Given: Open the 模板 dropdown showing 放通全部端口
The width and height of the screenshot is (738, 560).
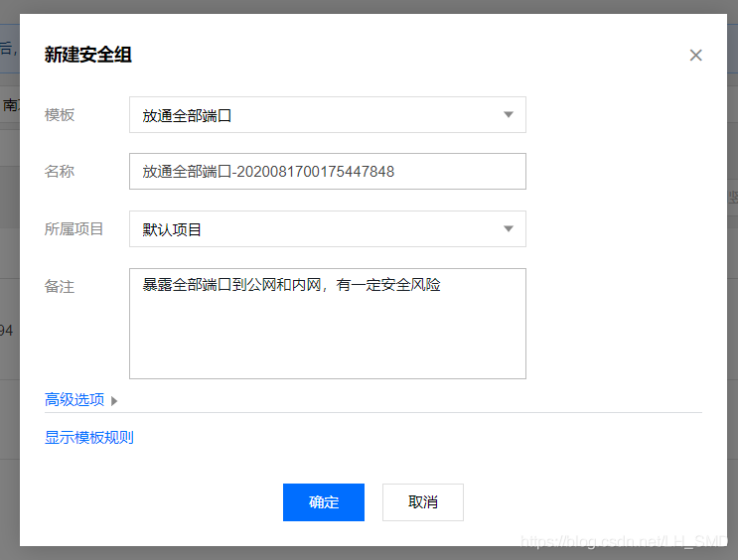Looking at the screenshot, I should coord(328,115).
